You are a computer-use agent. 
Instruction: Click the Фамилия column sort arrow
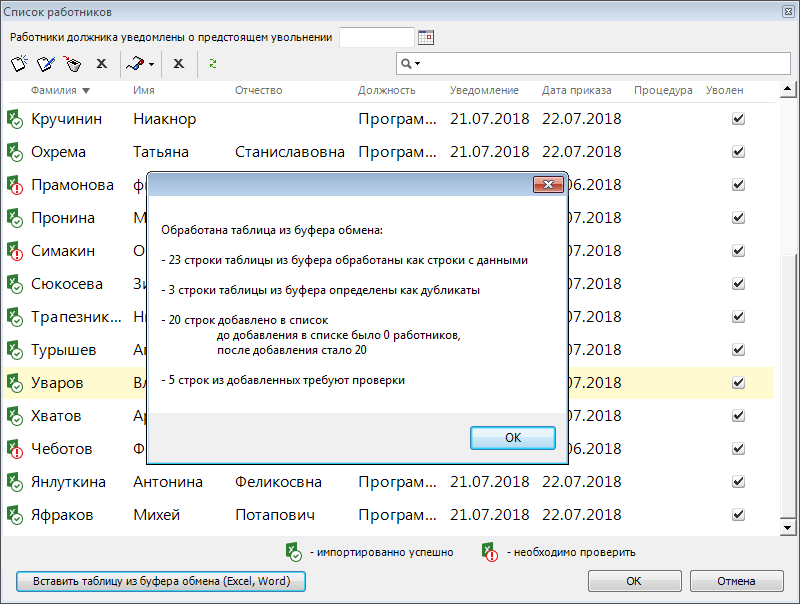tap(86, 90)
